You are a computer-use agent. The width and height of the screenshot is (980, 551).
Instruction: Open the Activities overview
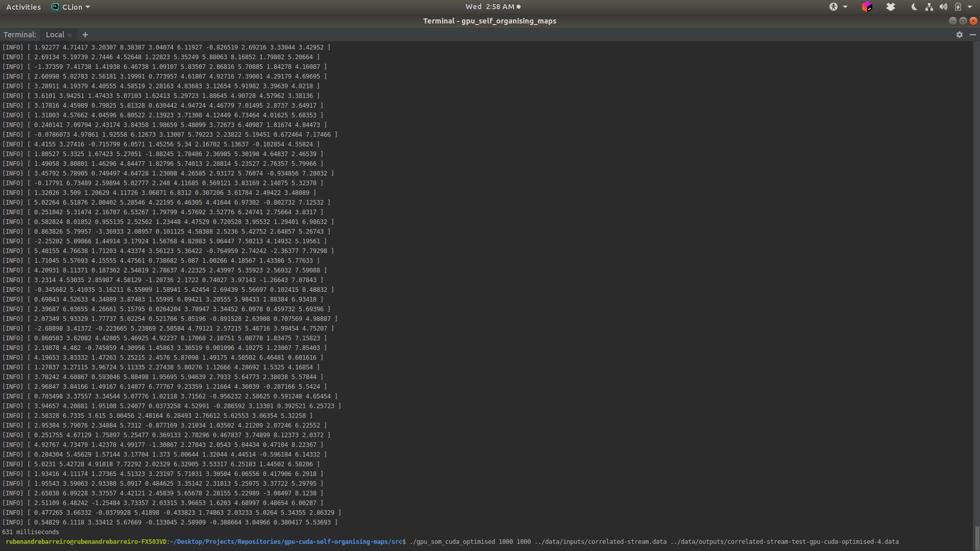(23, 7)
